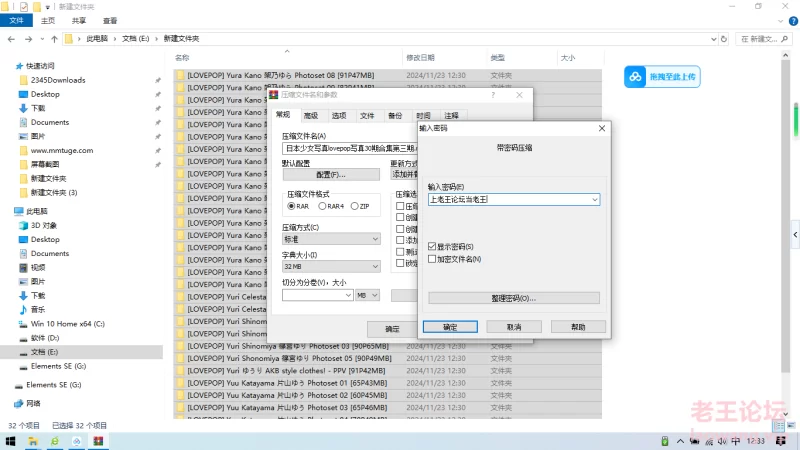
Task: Select 文档 (E:) drive
Action: tap(44, 352)
